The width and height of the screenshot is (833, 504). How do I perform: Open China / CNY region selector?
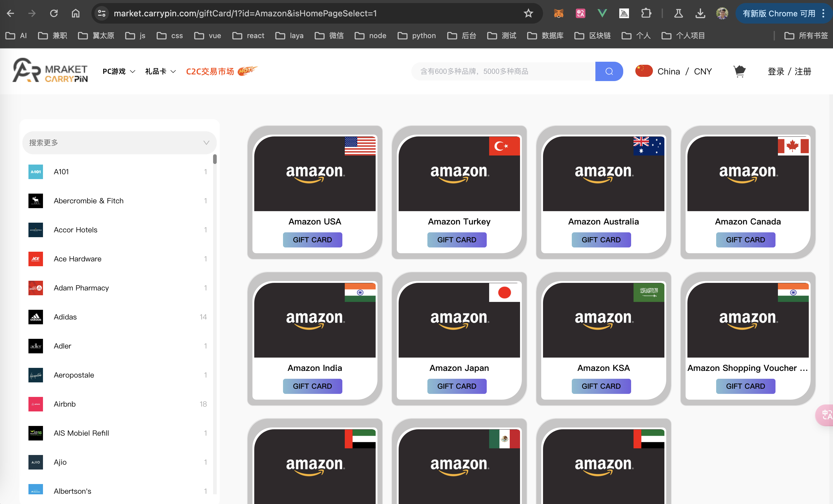coord(673,71)
